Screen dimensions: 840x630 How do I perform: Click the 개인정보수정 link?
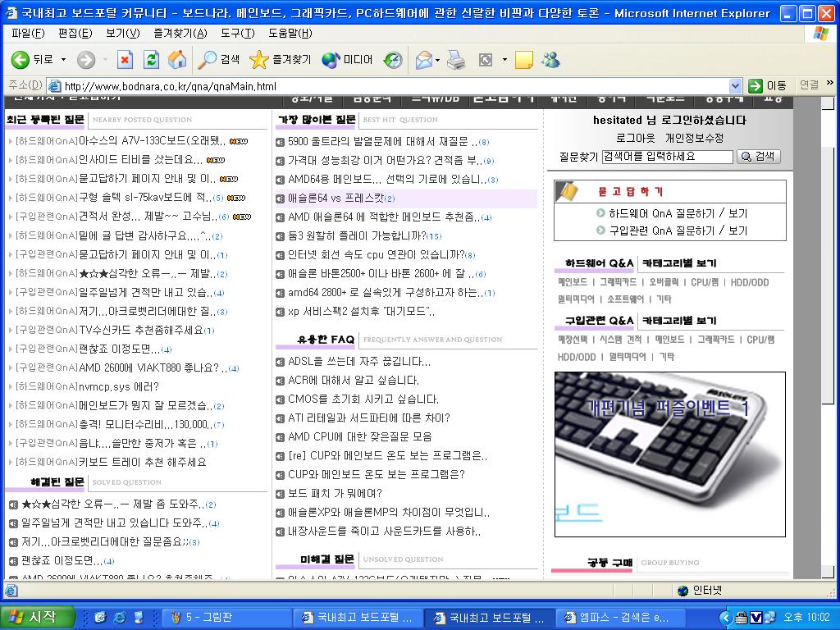point(694,138)
